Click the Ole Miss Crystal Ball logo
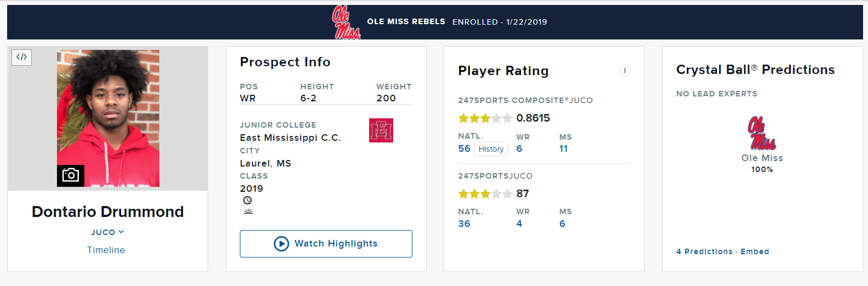Image resolution: width=868 pixels, height=286 pixels. [x=762, y=133]
